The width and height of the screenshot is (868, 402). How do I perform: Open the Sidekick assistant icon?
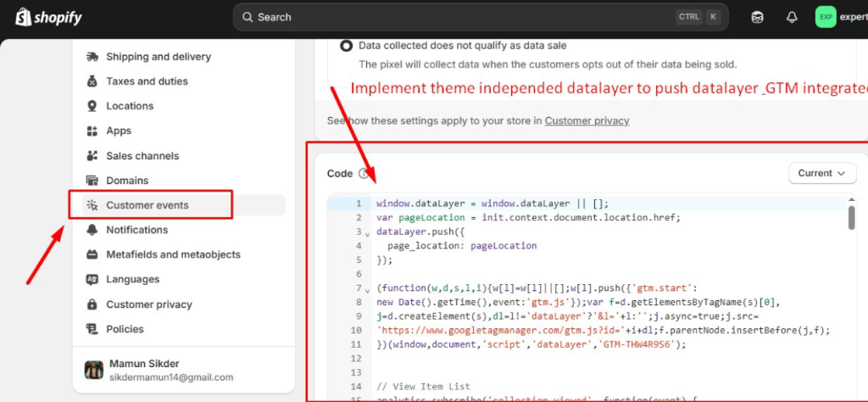pyautogui.click(x=757, y=17)
